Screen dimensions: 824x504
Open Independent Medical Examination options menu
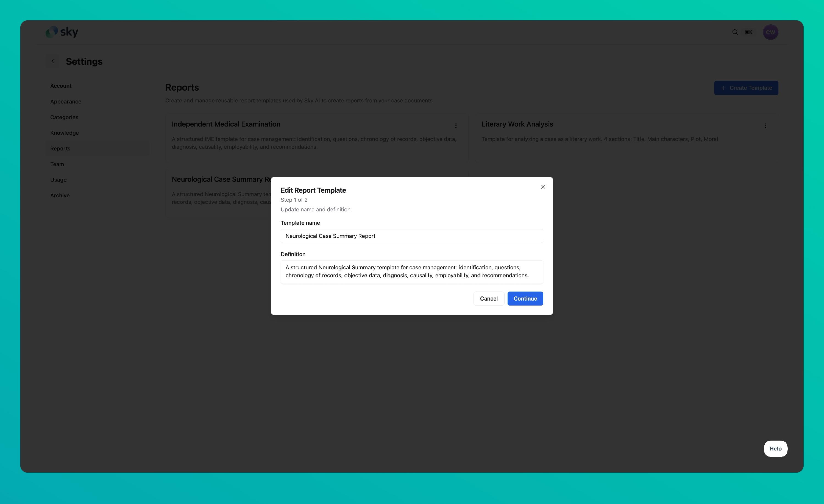pyautogui.click(x=456, y=126)
